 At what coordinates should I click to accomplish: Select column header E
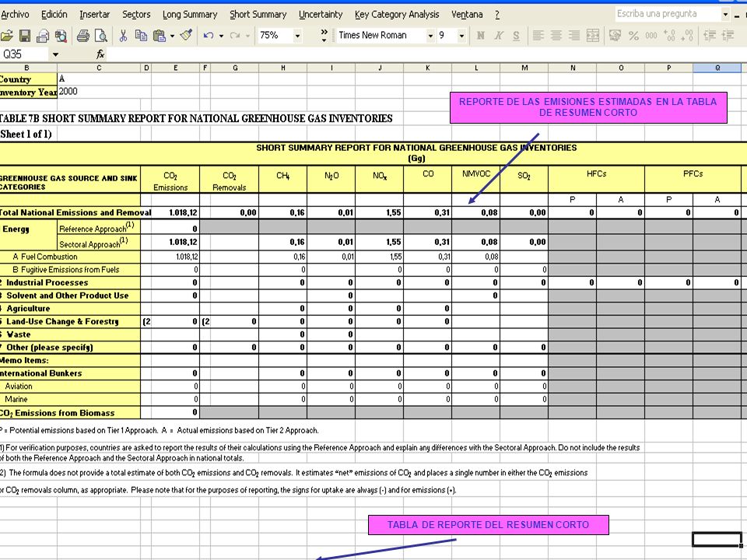coord(175,68)
